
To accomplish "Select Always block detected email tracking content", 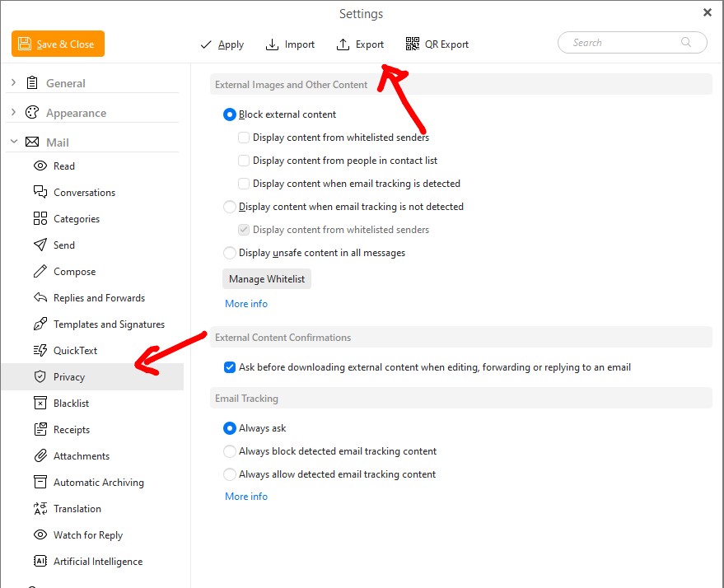I will (x=230, y=451).
